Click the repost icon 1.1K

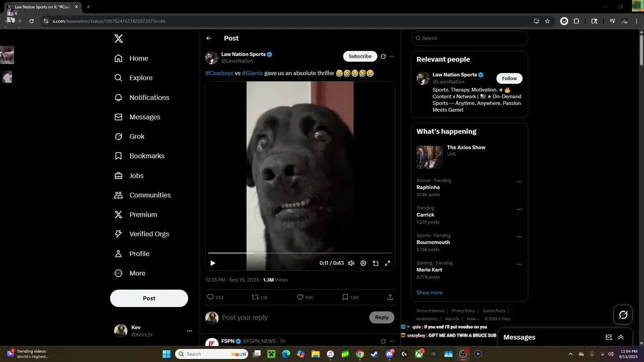[x=255, y=297]
